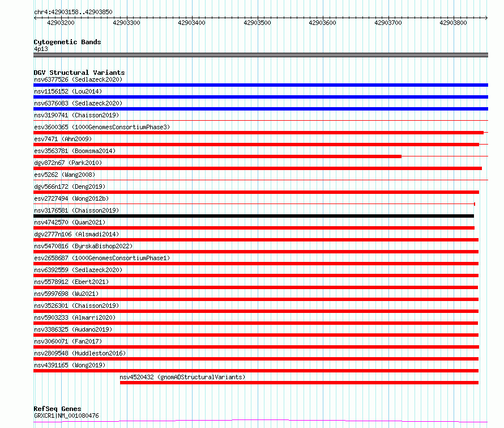Viewport: 504px width, 428px height.
Task: Click the 42903800 ruler position
Action: (453, 23)
